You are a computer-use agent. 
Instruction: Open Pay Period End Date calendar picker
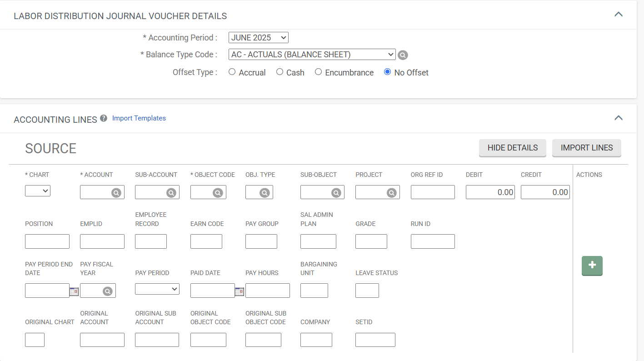[74, 291]
